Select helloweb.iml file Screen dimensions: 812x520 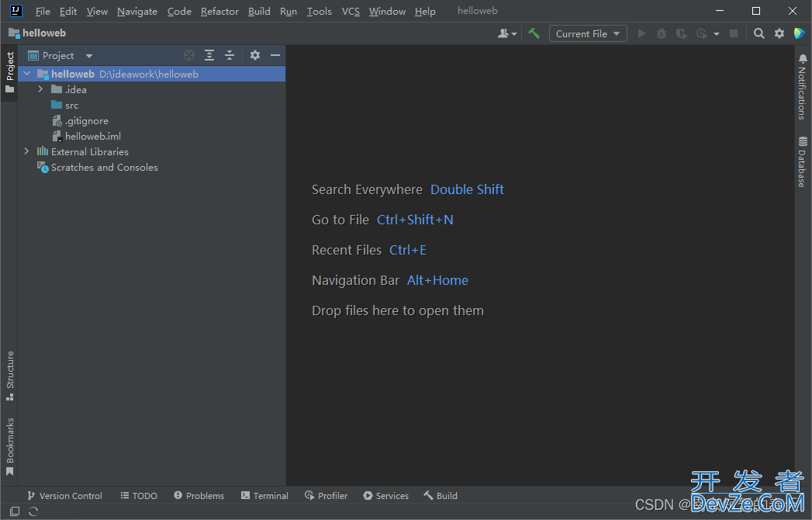(x=87, y=137)
